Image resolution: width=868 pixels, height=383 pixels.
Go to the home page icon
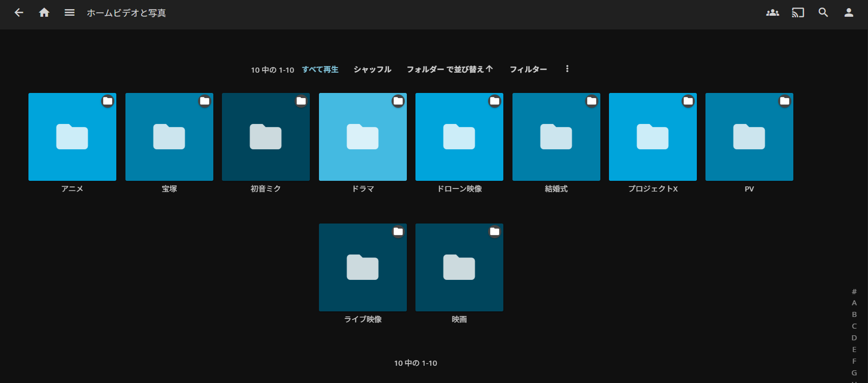point(44,13)
